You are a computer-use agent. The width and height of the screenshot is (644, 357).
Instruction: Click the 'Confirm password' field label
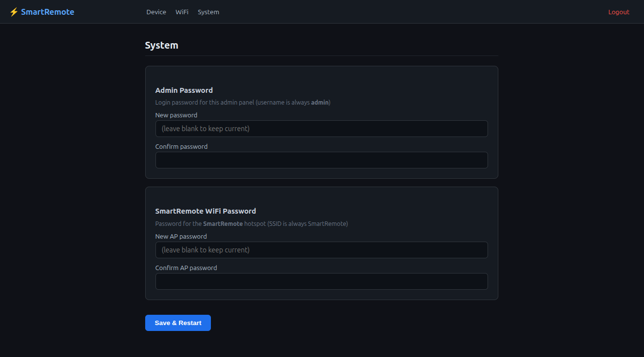[181, 146]
